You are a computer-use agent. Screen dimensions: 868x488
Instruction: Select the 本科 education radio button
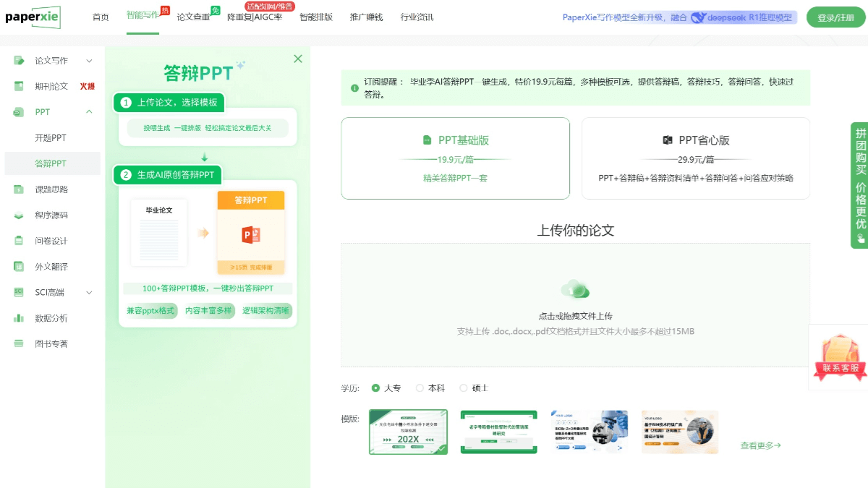[420, 388]
